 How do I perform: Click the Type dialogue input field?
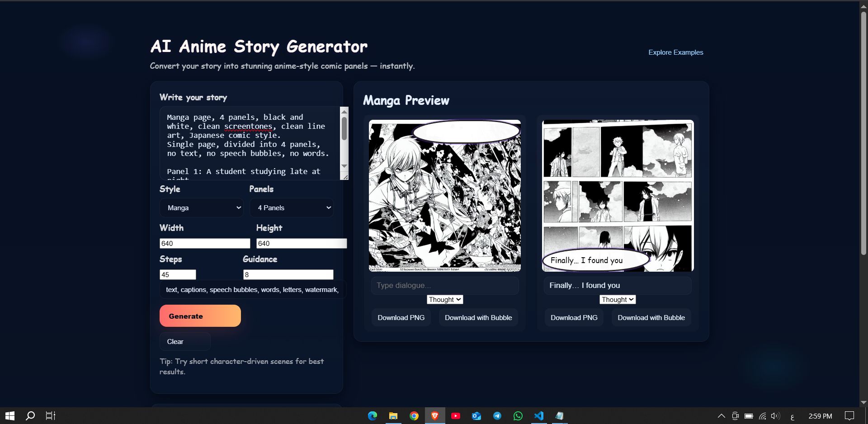pos(445,286)
